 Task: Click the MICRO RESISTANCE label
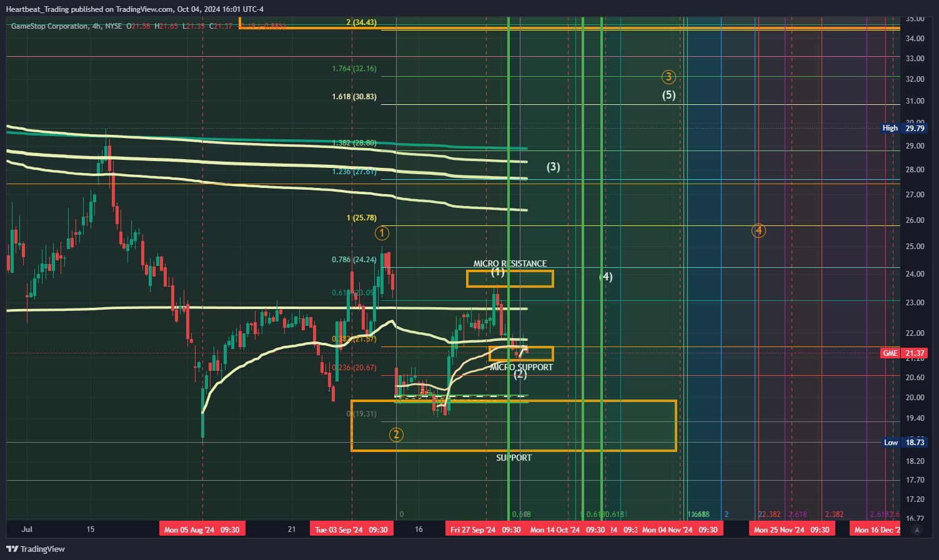point(510,263)
